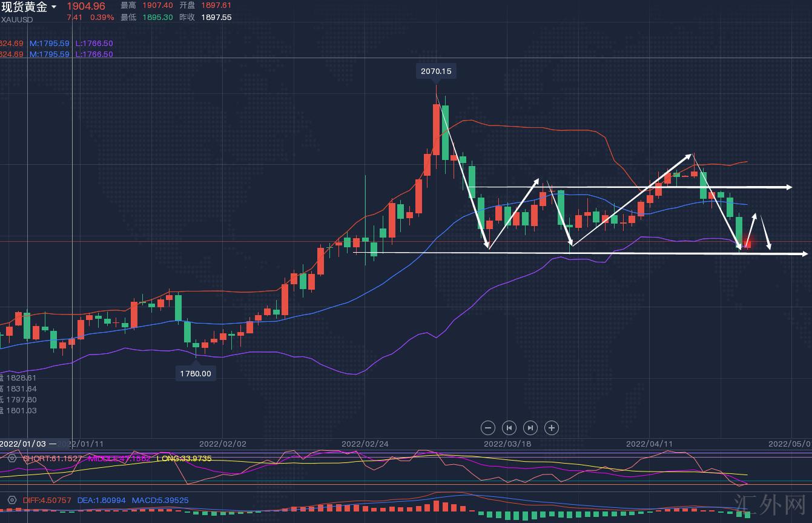812x523 pixels.
Task: Click the zoom in plus button
Action: click(x=551, y=428)
